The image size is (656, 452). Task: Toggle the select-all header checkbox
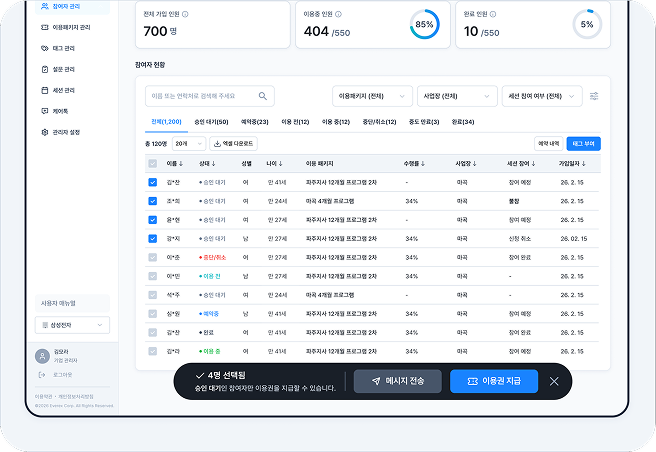(x=153, y=164)
